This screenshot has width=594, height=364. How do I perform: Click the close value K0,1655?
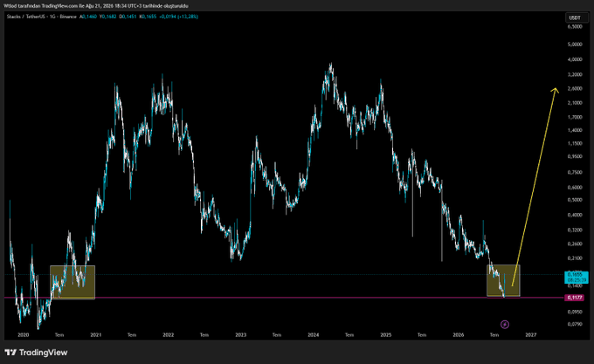pyautogui.click(x=148, y=17)
